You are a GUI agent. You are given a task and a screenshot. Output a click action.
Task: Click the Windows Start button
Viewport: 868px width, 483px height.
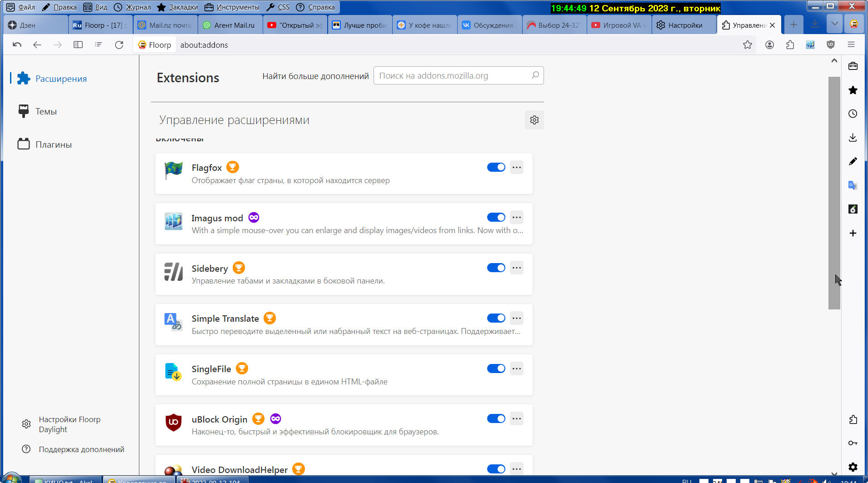pyautogui.click(x=12, y=478)
